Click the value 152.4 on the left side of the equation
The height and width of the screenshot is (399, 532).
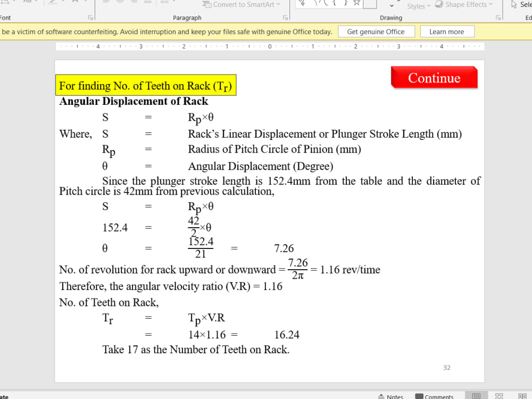[x=115, y=227]
